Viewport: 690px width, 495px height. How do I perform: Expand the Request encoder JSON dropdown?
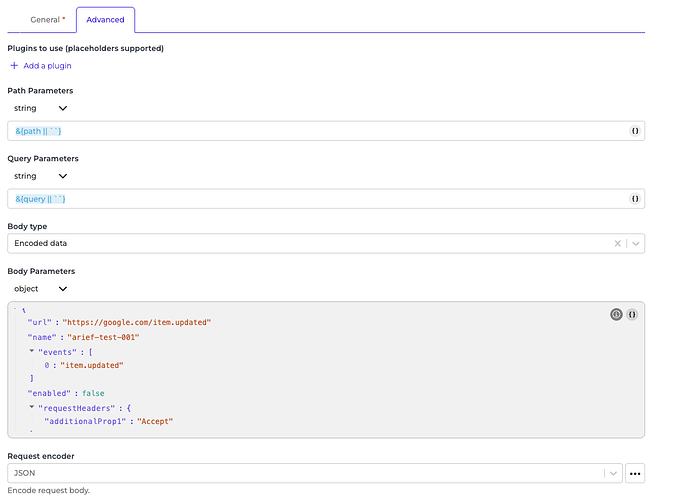click(612, 473)
